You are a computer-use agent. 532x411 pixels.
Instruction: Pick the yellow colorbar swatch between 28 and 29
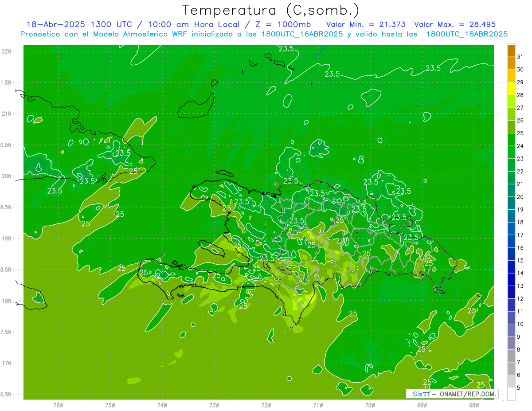[x=511, y=89]
